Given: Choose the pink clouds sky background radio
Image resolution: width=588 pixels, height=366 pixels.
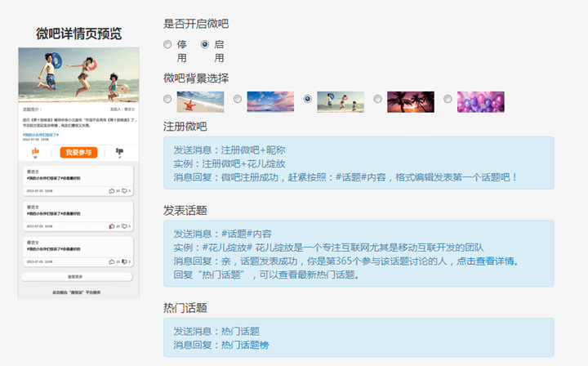Looking at the screenshot, I should click(238, 99).
